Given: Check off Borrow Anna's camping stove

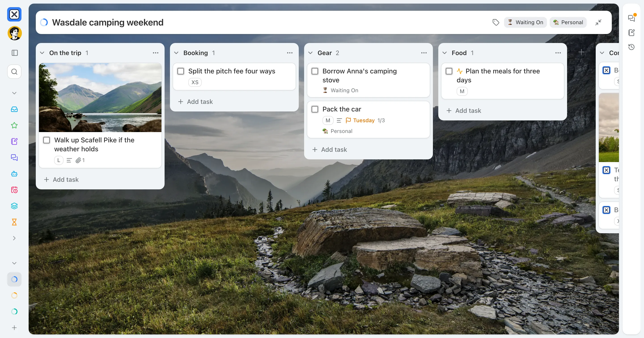Looking at the screenshot, I should (x=315, y=71).
